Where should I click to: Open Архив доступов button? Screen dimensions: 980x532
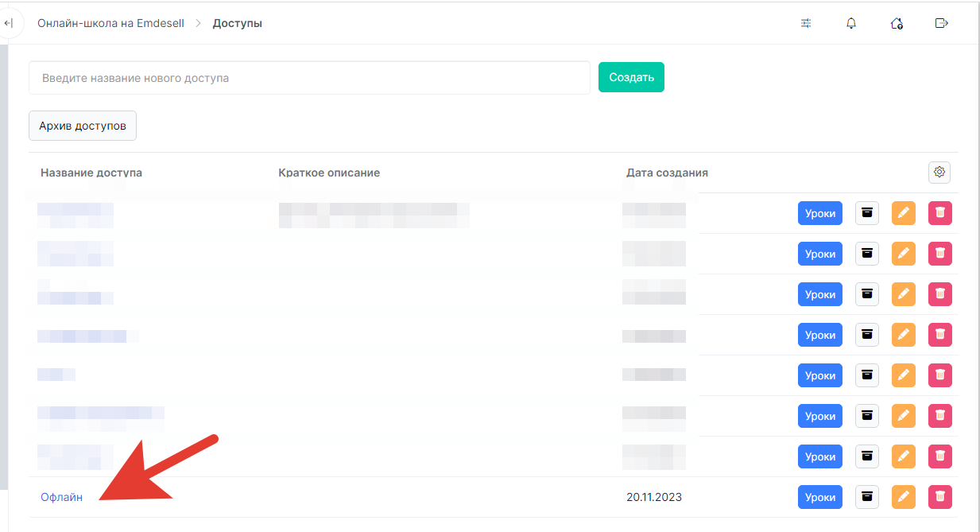83,126
